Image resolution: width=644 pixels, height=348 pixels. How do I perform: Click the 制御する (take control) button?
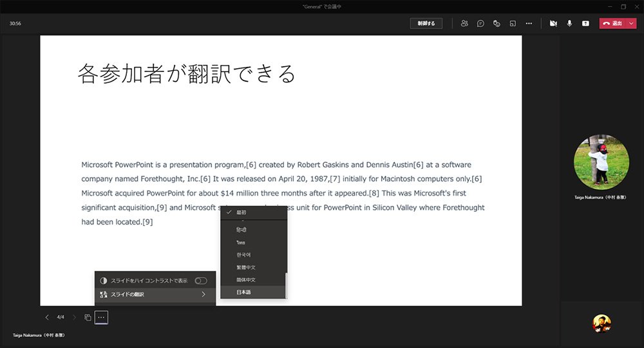[x=426, y=23]
